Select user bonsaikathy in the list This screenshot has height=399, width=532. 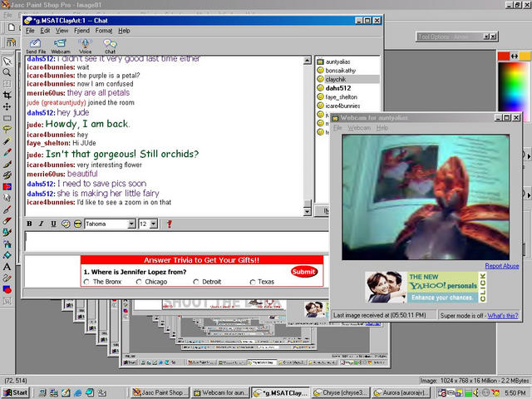(340, 71)
